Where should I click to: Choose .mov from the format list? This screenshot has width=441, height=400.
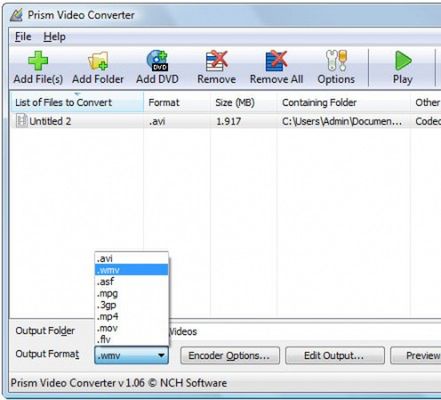click(132, 328)
